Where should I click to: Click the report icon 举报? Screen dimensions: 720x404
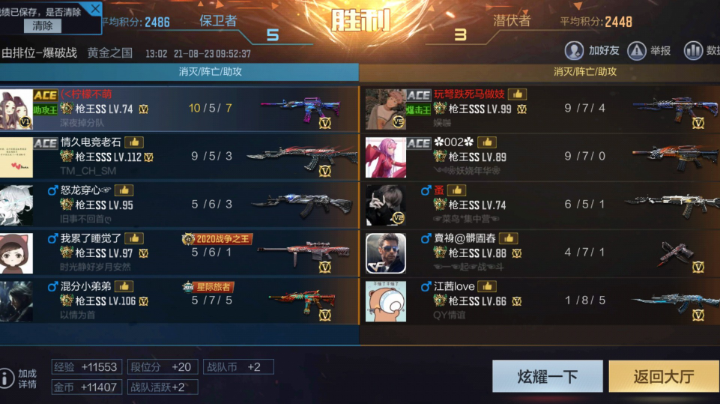point(637,50)
